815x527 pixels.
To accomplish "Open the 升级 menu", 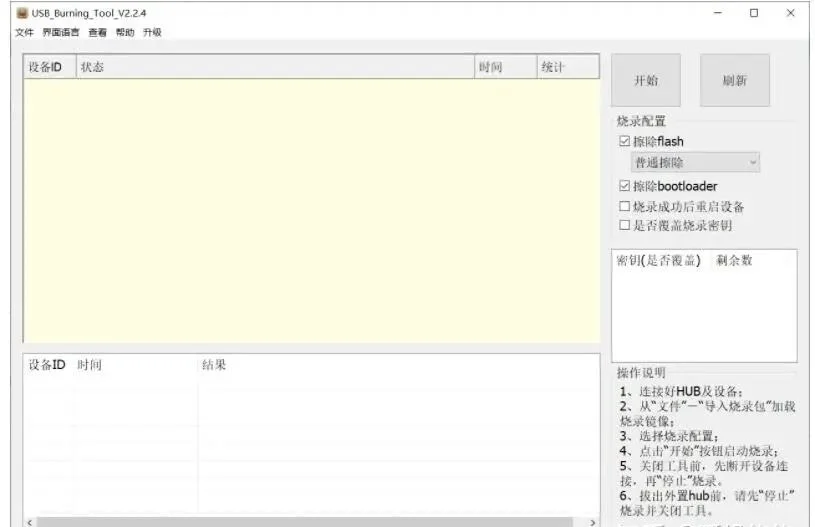I will point(152,32).
